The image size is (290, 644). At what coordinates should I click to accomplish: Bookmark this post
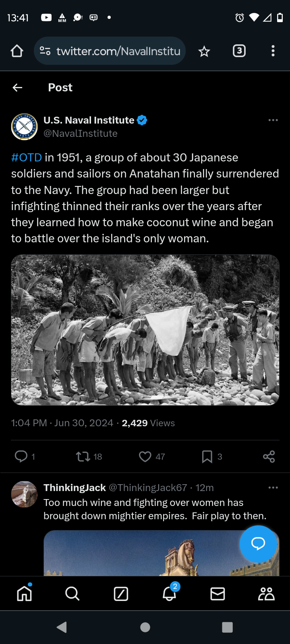click(x=207, y=456)
